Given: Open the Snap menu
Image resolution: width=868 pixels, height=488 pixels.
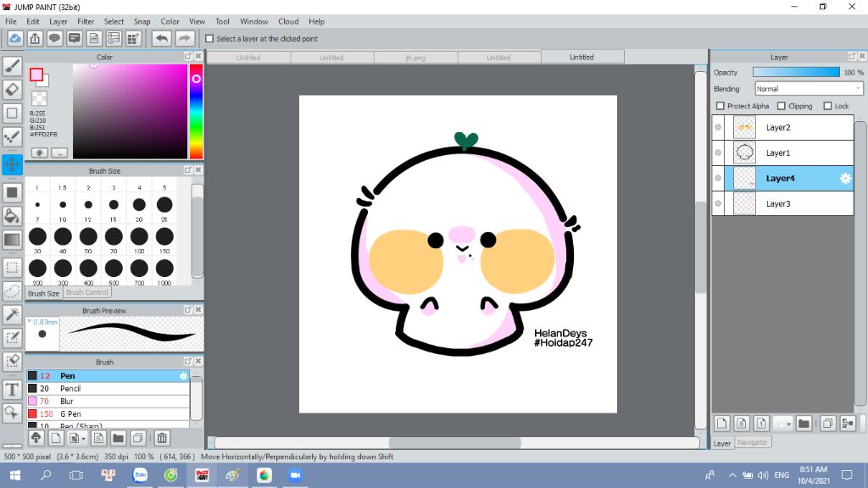Looking at the screenshot, I should (x=142, y=21).
